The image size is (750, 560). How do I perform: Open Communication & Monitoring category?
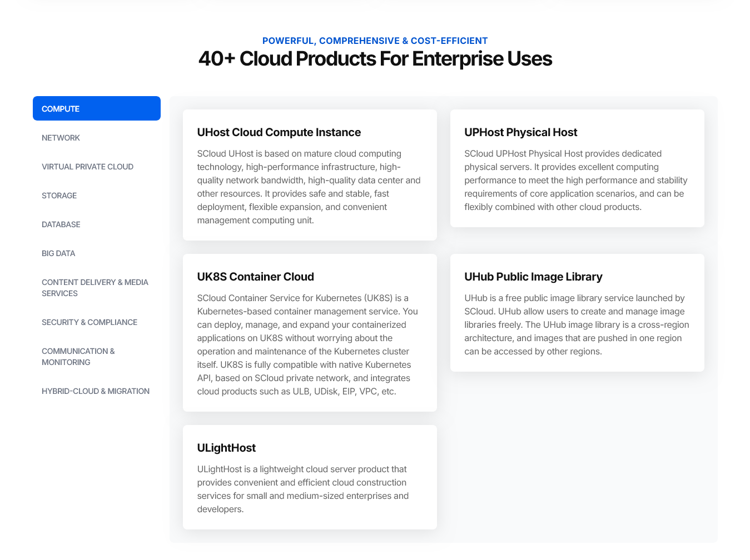click(x=78, y=357)
